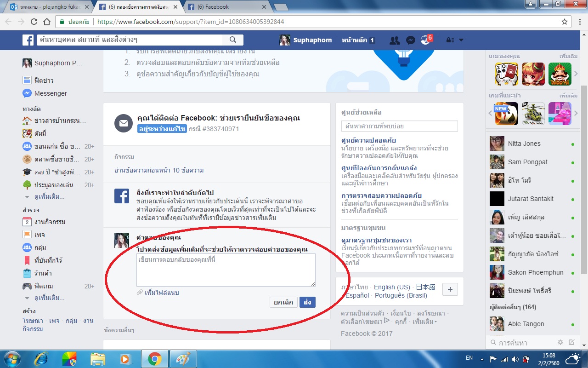Click the ส่ง send button
Image resolution: width=588 pixels, height=368 pixels.
(x=307, y=302)
